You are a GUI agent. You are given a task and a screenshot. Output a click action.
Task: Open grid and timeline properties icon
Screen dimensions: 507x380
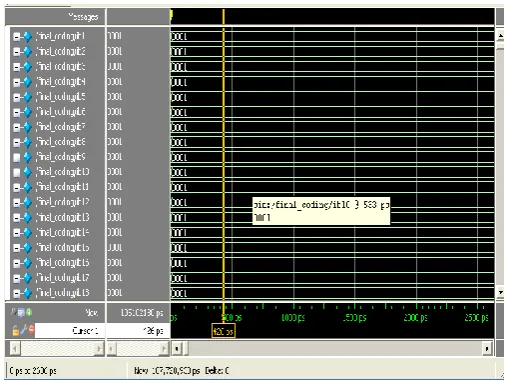(x=21, y=313)
